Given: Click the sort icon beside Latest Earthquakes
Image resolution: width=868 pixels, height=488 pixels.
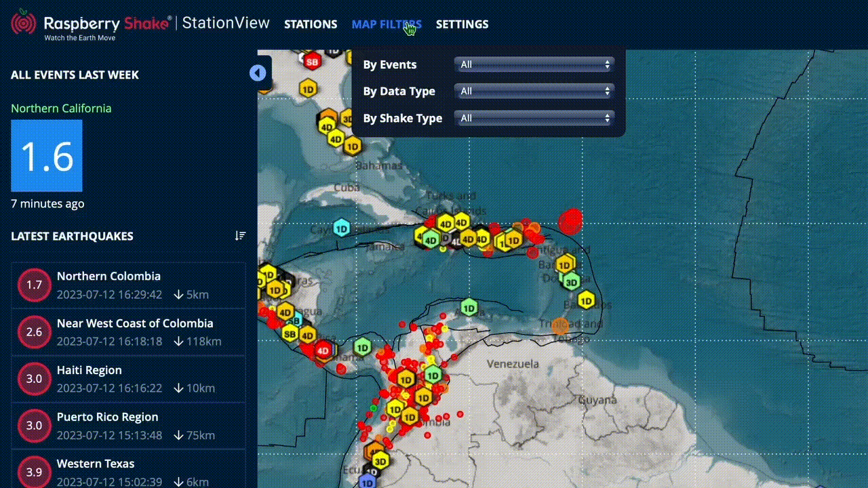Looking at the screenshot, I should 240,236.
